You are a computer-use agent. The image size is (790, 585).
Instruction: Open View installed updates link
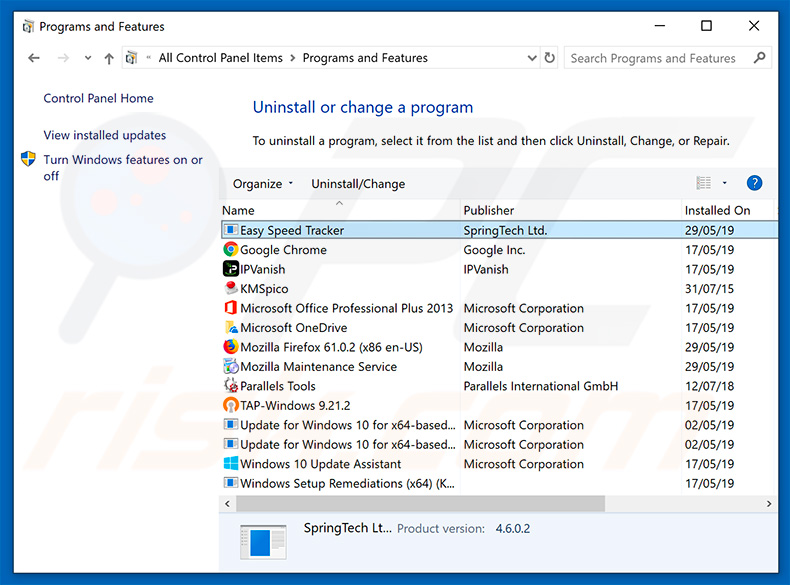tap(105, 135)
